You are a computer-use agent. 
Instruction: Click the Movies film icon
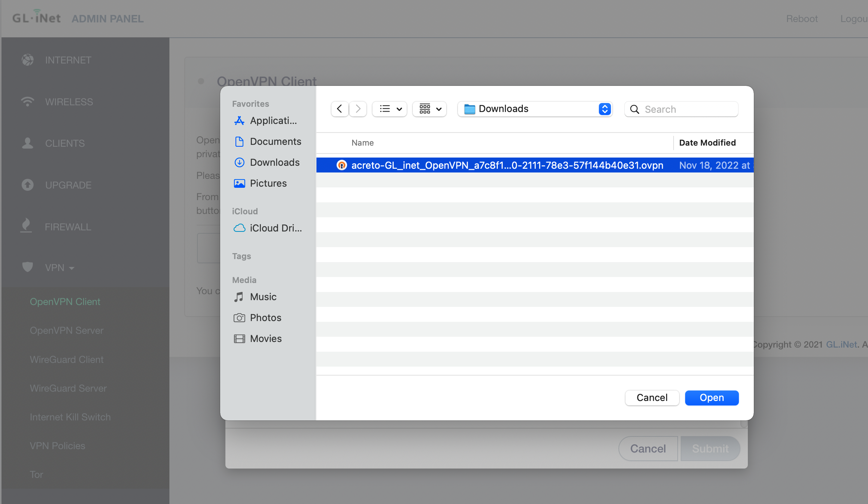(239, 339)
